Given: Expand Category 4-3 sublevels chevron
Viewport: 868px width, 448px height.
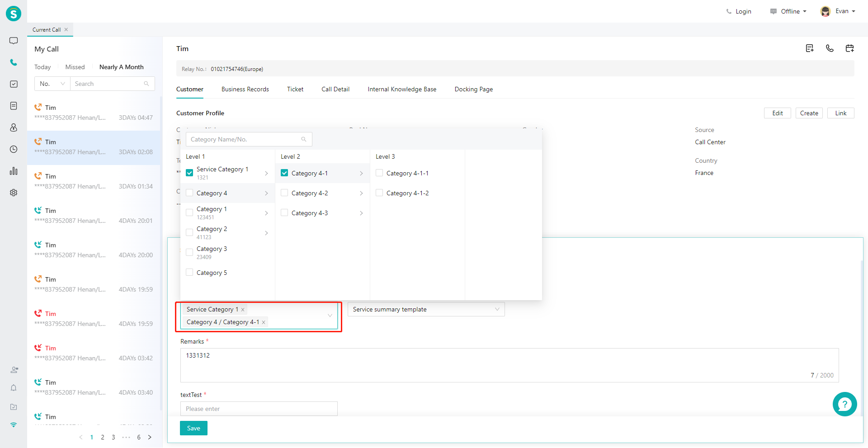Looking at the screenshot, I should [x=361, y=213].
